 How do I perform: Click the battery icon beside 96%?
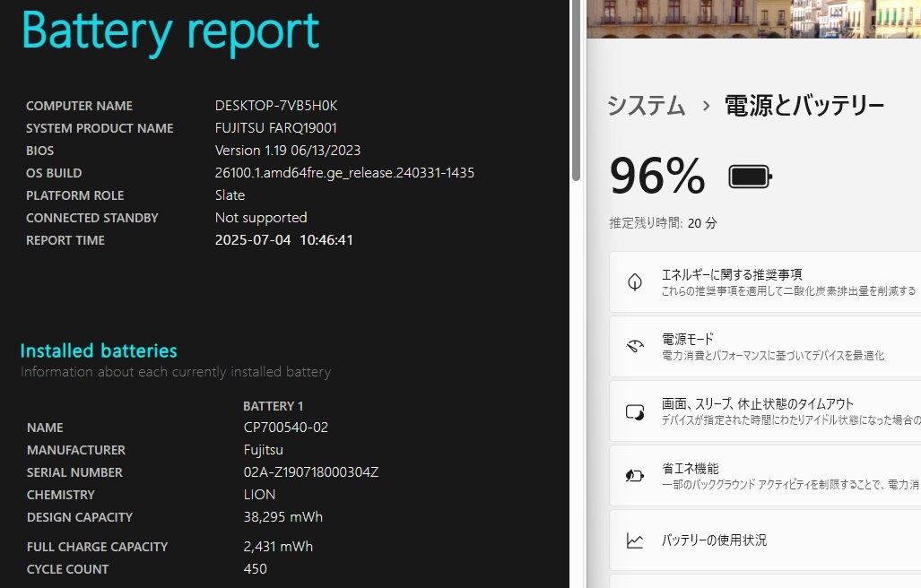[x=750, y=176]
